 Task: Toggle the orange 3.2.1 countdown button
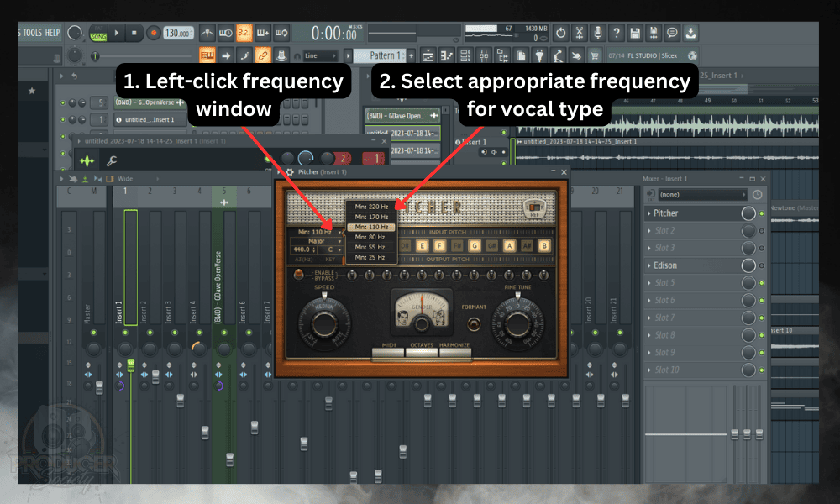click(x=244, y=34)
